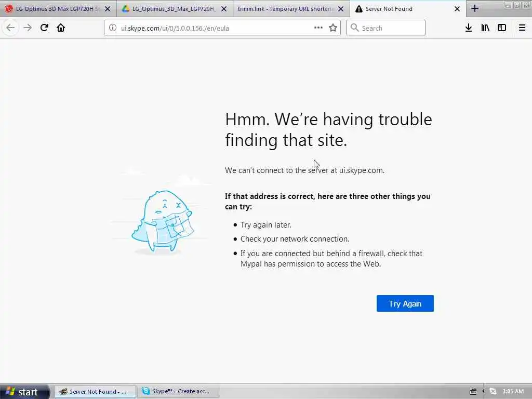Close the Server Not Found tab
Image resolution: width=532 pixels, height=399 pixels.
[457, 9]
